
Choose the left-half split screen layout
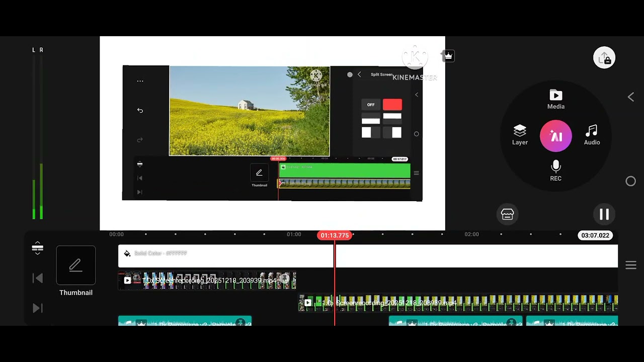[371, 133]
